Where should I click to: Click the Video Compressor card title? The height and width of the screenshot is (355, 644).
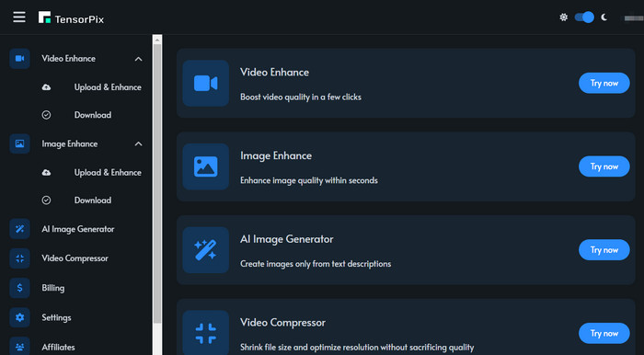click(x=283, y=323)
